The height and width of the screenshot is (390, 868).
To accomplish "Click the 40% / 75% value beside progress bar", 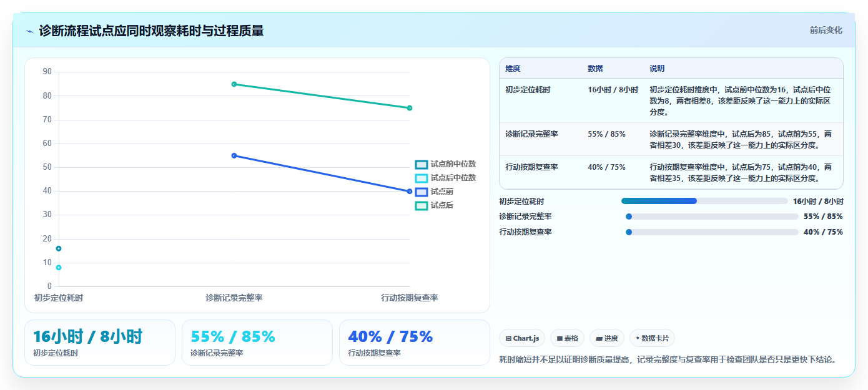I will coord(823,232).
